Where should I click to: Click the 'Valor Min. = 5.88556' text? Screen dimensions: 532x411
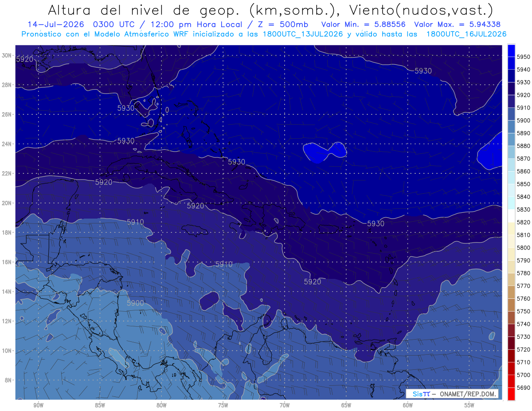click(364, 24)
